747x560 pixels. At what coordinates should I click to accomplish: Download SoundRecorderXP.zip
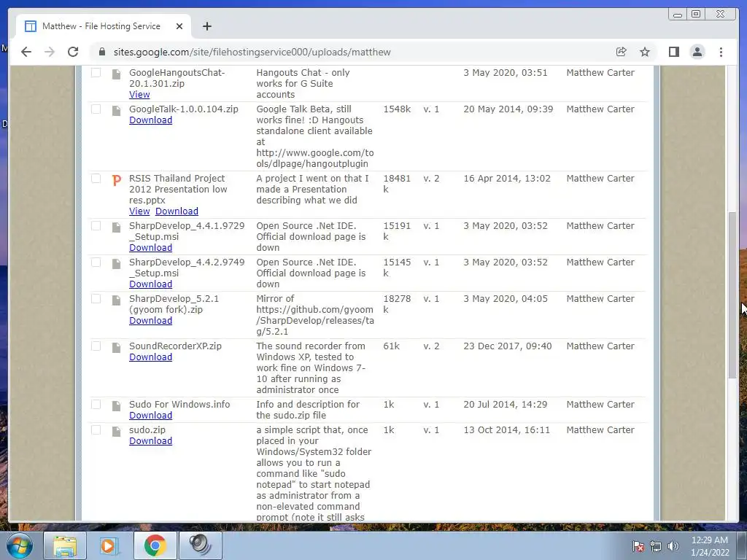pyautogui.click(x=150, y=357)
